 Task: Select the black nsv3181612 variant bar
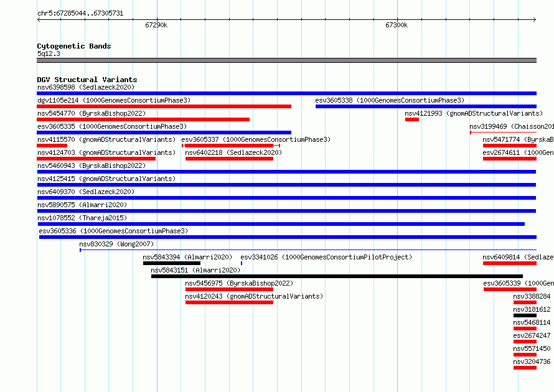click(525, 315)
